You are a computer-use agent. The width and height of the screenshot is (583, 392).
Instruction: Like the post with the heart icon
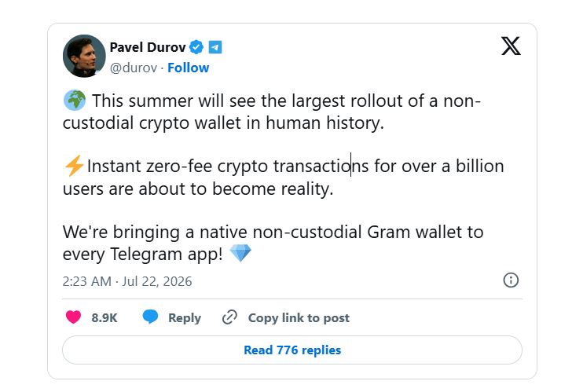click(x=73, y=317)
